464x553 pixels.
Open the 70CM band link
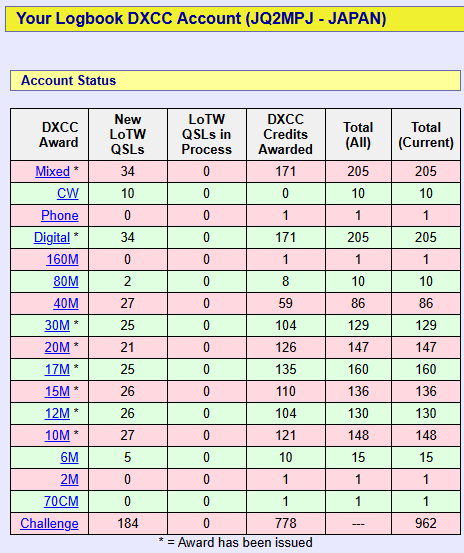pyautogui.click(x=61, y=502)
